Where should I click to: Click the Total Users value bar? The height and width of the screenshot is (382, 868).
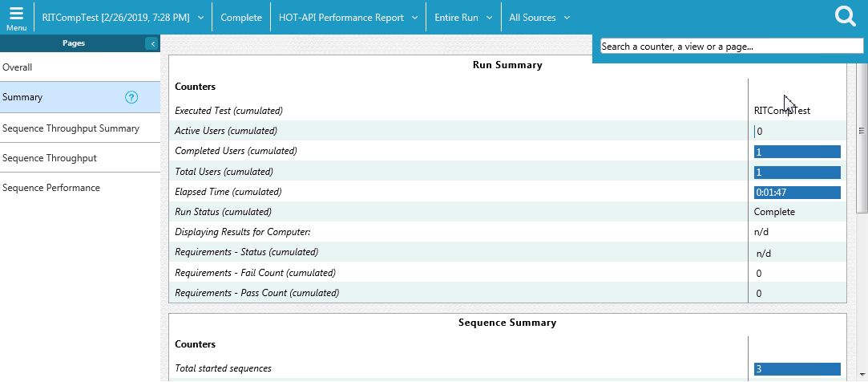(797, 172)
